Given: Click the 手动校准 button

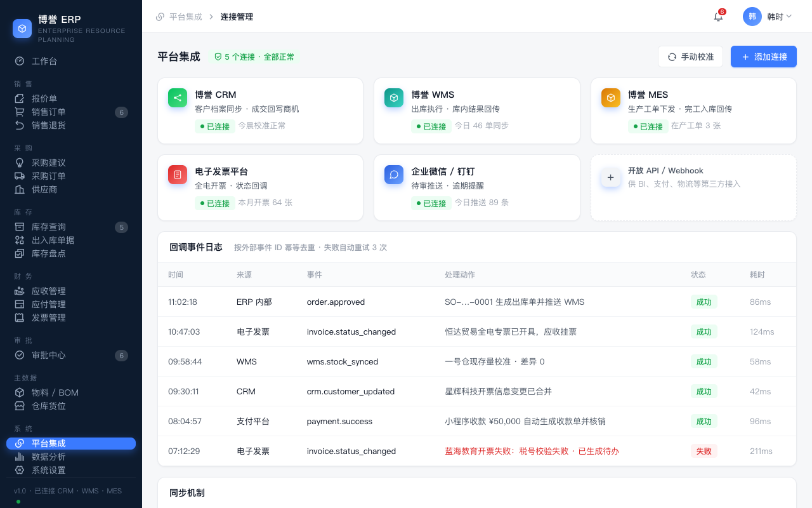Looking at the screenshot, I should 690,57.
